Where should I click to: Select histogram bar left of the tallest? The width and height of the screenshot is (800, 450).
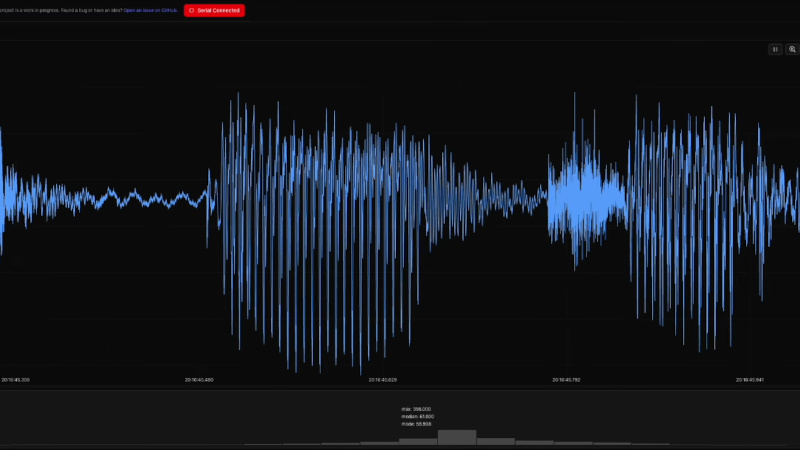click(418, 440)
